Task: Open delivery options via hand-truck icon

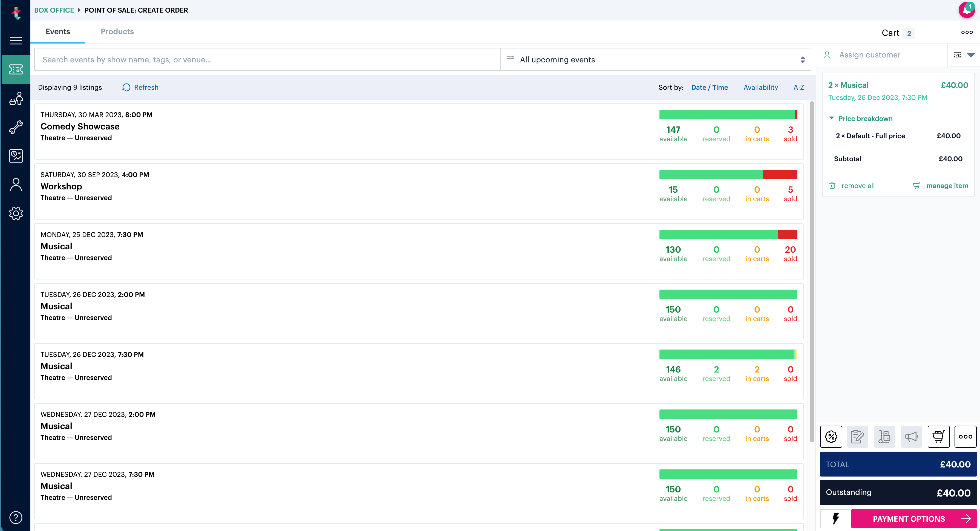Action: tap(884, 436)
